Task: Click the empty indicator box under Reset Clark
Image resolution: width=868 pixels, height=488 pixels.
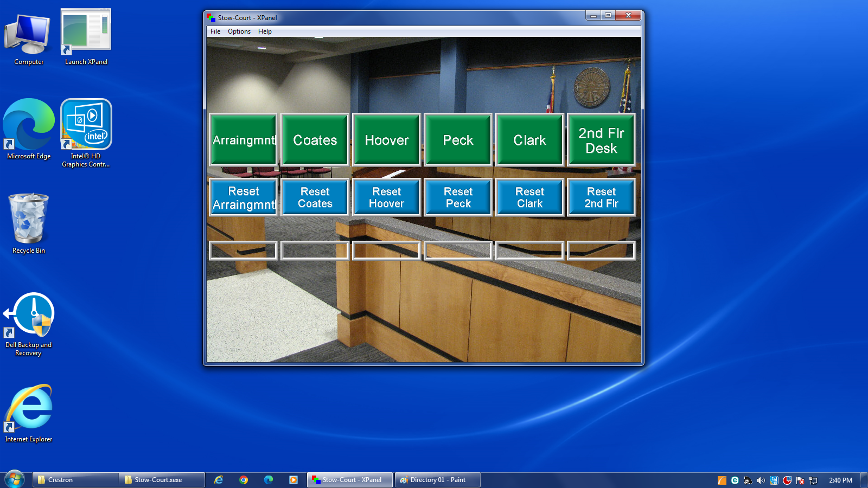Action: click(x=529, y=251)
